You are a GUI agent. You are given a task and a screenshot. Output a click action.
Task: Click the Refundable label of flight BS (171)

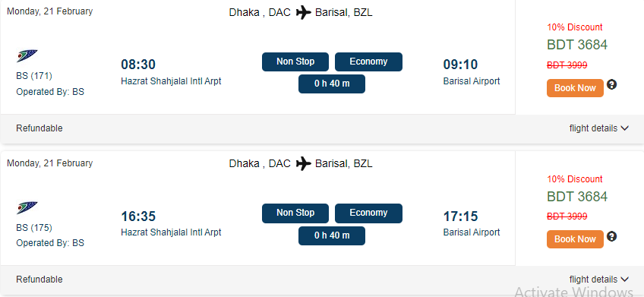click(x=39, y=128)
